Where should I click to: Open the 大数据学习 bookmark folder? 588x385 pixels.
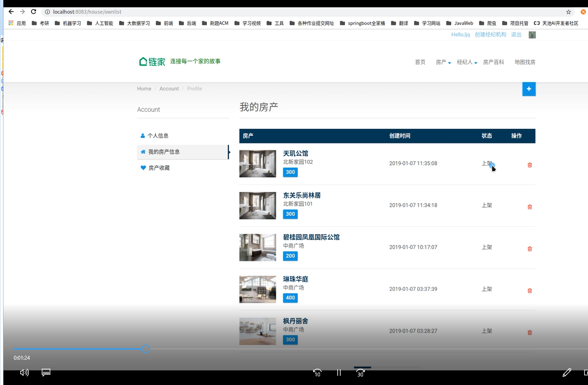point(135,23)
